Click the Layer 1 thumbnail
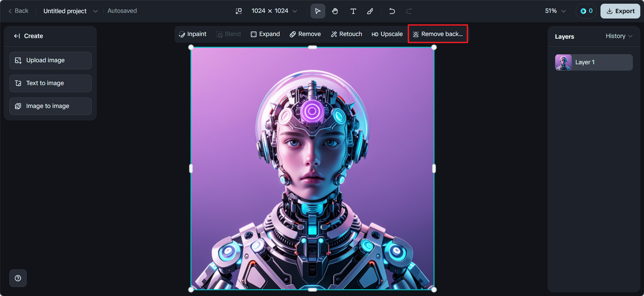This screenshot has height=296, width=644. click(563, 62)
